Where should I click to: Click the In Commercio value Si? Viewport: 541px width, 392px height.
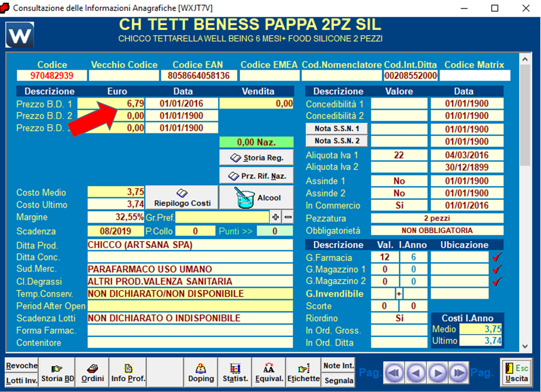coord(399,205)
